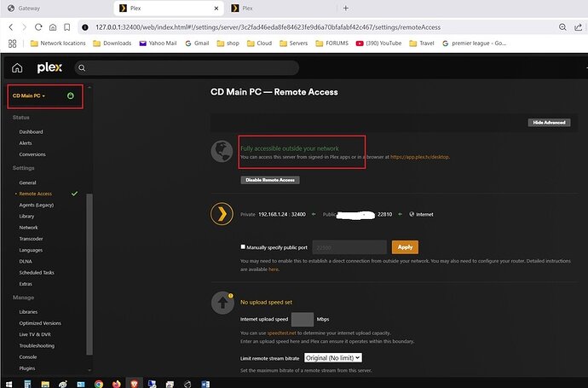Click the Apply button
588x388 pixels.
[405, 247]
